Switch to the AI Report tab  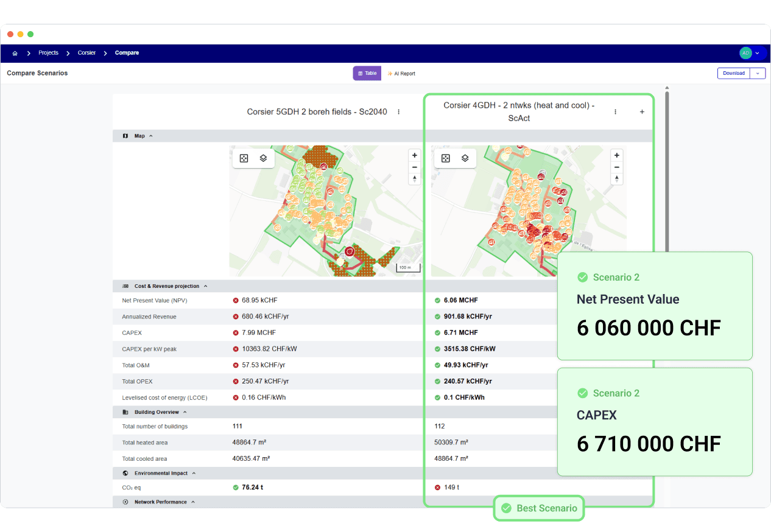(x=401, y=74)
